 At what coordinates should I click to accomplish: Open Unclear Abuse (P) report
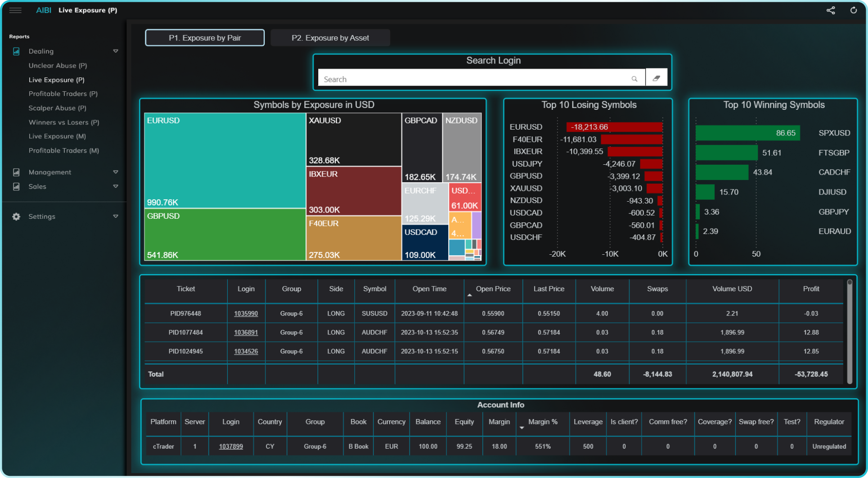[x=58, y=66]
